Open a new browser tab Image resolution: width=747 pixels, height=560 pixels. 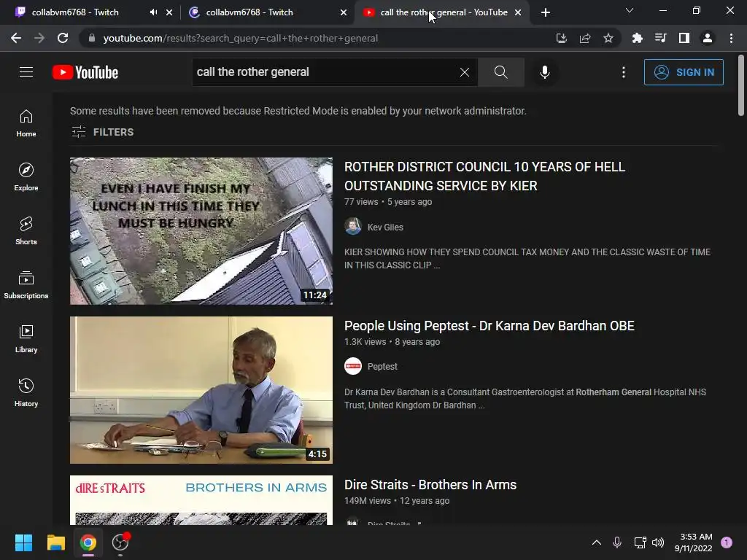[546, 12]
